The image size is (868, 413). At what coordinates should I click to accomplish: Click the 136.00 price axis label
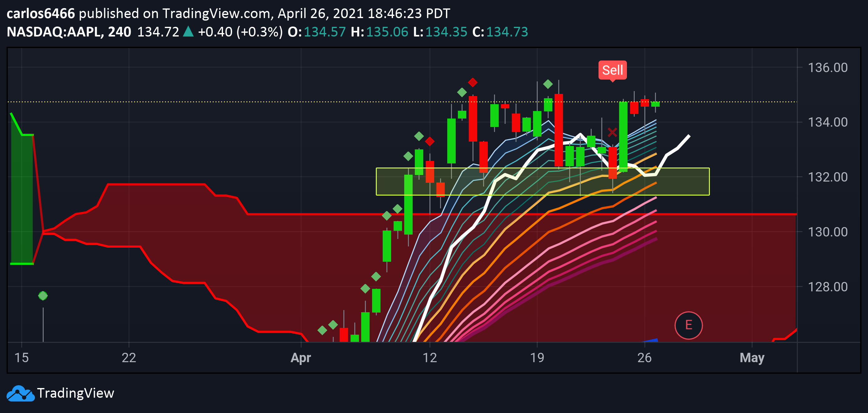(827, 68)
